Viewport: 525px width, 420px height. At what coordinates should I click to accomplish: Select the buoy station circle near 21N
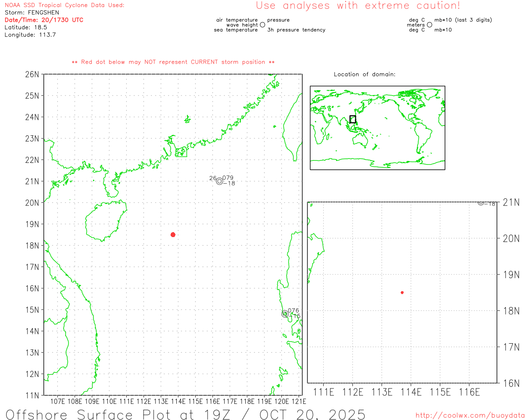[219, 181]
